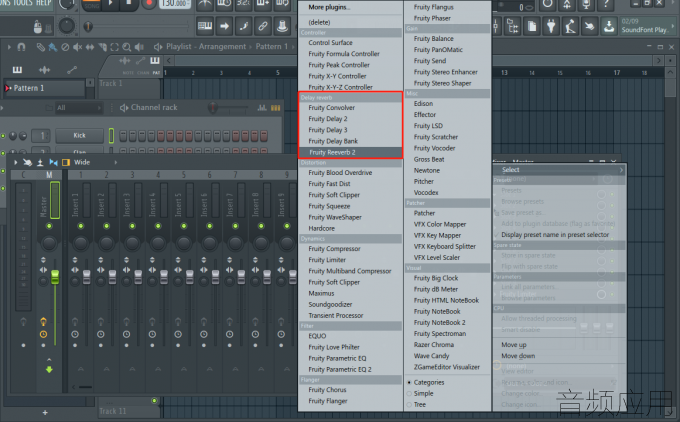Toggle the green mute light on Insert 1
Screen dimensions: 680x422
coord(81,226)
